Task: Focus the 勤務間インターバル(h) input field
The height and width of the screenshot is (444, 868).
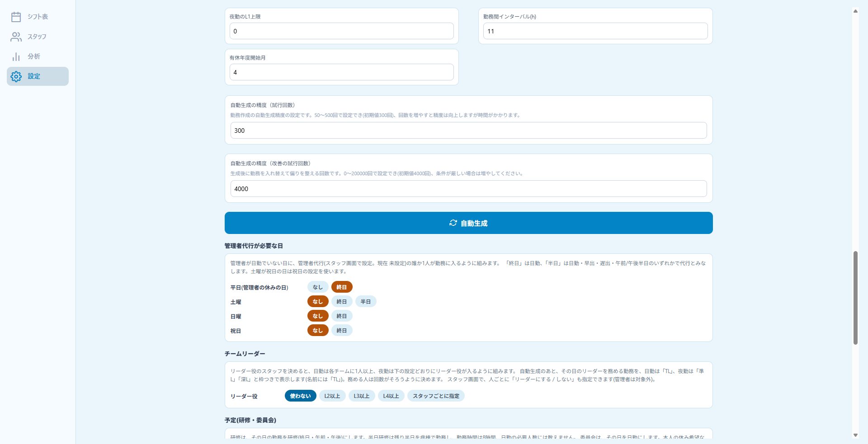Action: pyautogui.click(x=595, y=31)
